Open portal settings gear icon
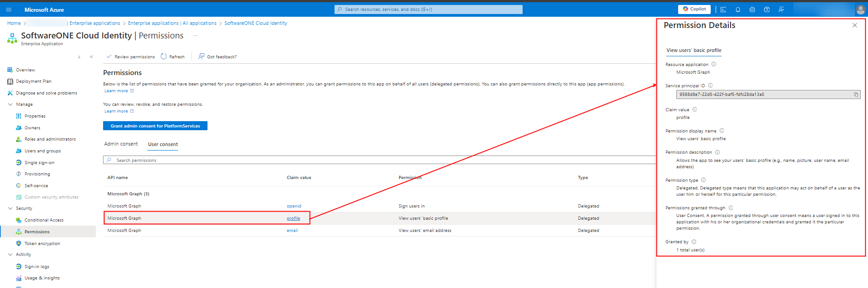Image resolution: width=868 pixels, height=288 pixels. [752, 9]
